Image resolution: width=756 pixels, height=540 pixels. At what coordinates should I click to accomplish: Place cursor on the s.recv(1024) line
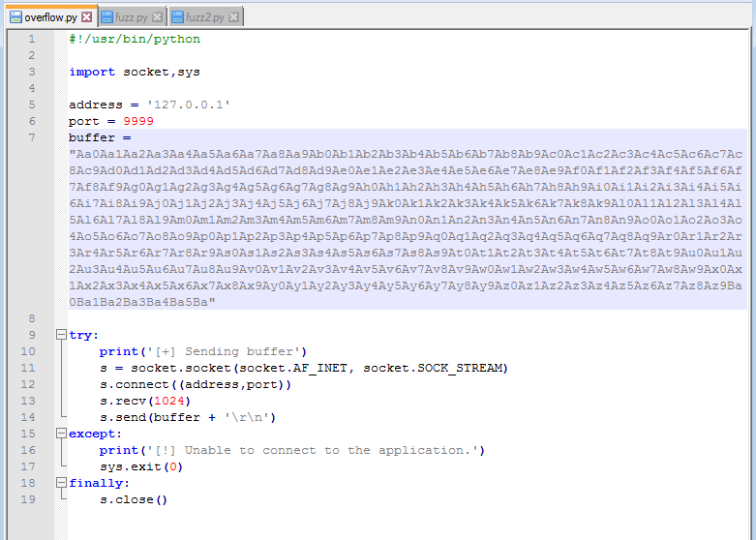pyautogui.click(x=145, y=402)
